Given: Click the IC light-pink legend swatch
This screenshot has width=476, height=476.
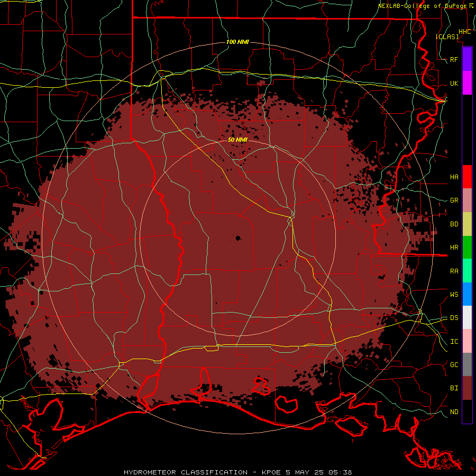Looking at the screenshot, I should [x=467, y=341].
